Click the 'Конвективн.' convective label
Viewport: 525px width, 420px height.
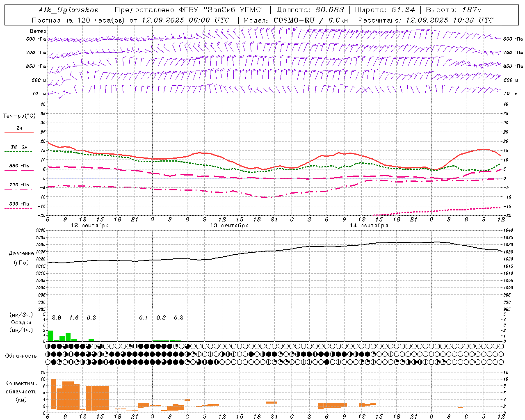[21, 383]
